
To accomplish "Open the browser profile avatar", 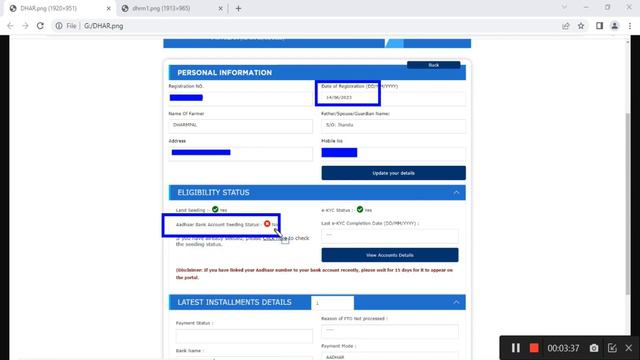I will (x=614, y=26).
